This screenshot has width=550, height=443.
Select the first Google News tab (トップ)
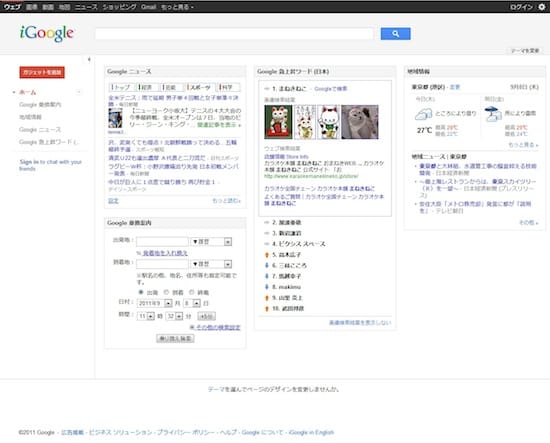point(121,87)
